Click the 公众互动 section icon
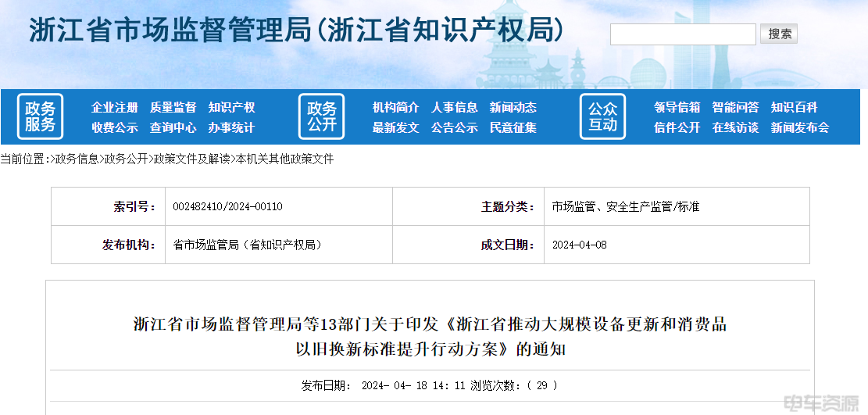 click(603, 117)
